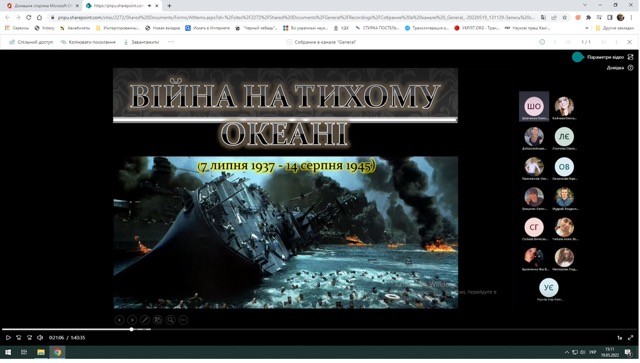Click Спільний доступ share button

tap(31, 42)
